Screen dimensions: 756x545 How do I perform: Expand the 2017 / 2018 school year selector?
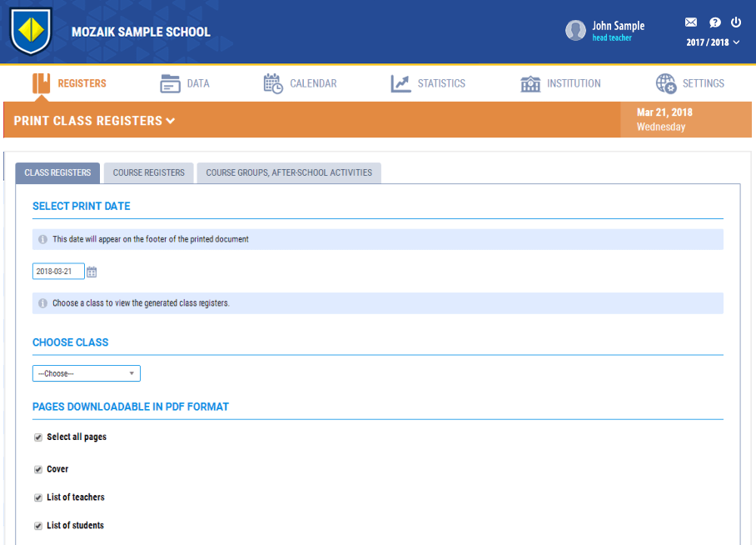tap(713, 42)
